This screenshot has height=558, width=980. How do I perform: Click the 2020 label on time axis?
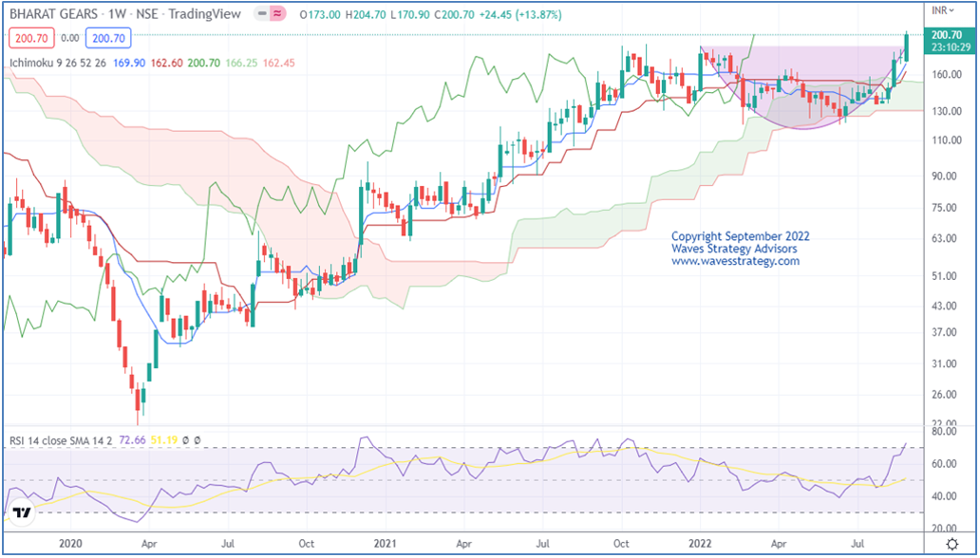point(70,544)
